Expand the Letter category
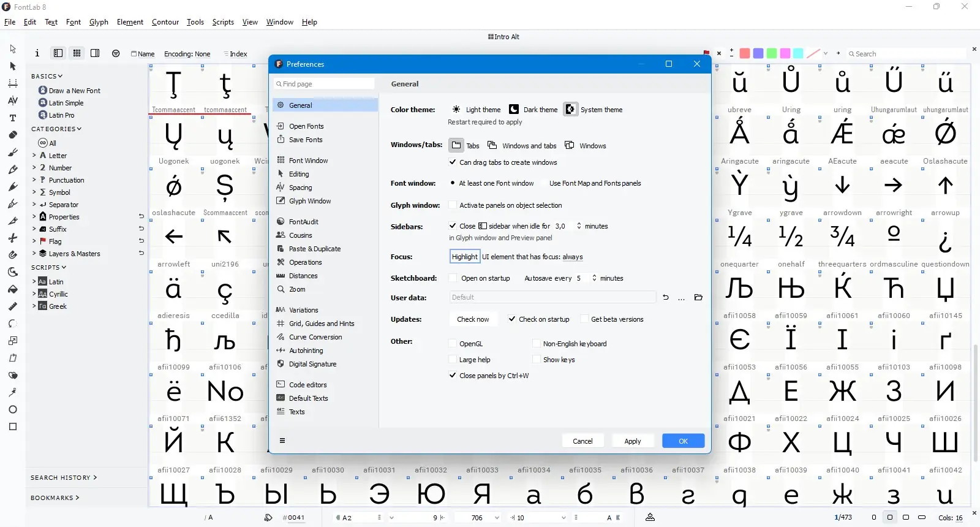This screenshot has height=527, width=980. coord(34,156)
